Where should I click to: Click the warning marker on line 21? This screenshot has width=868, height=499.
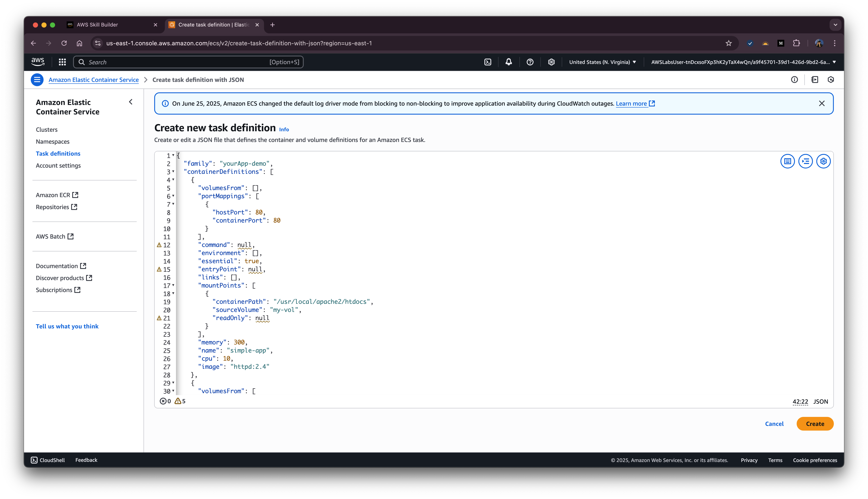coord(159,318)
